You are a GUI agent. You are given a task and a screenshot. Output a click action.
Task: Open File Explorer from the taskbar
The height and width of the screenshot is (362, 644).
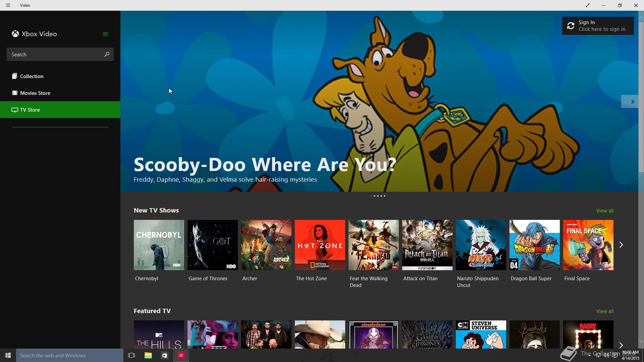point(148,355)
